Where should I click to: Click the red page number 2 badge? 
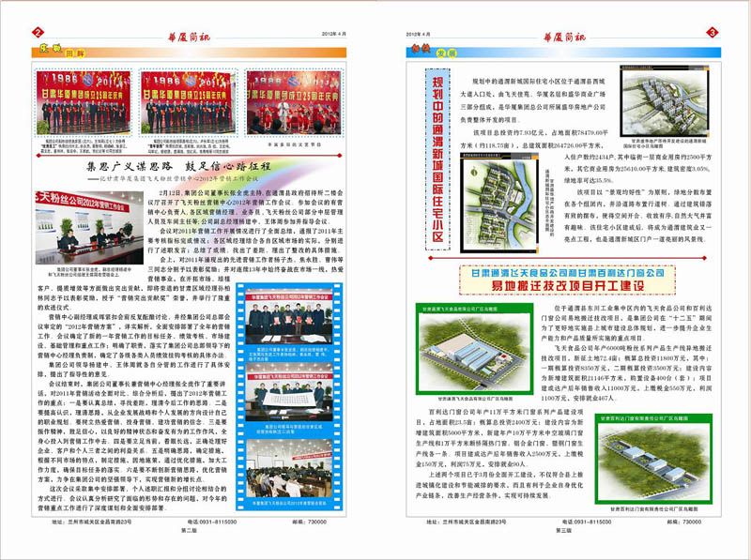38,33
